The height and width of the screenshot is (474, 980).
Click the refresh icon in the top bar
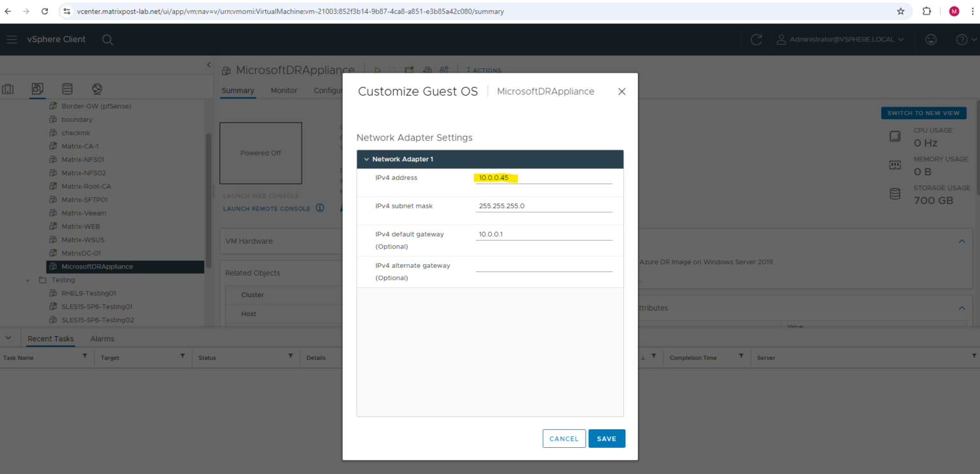(755, 40)
